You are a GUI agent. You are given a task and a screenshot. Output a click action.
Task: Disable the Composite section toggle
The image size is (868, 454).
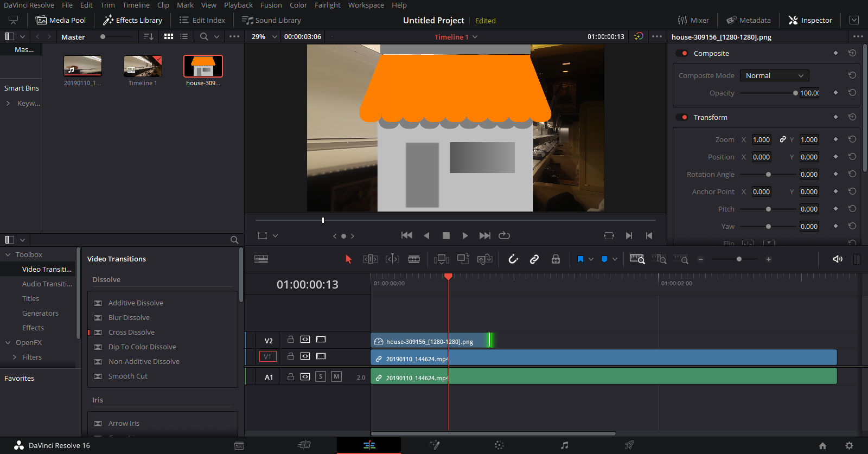pyautogui.click(x=682, y=53)
